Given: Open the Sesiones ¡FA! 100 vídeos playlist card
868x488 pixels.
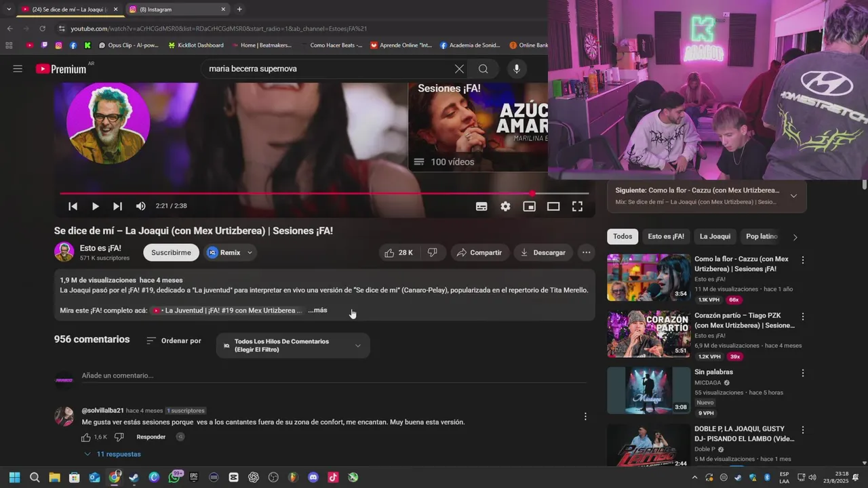Looking at the screenshot, I should click(477, 127).
